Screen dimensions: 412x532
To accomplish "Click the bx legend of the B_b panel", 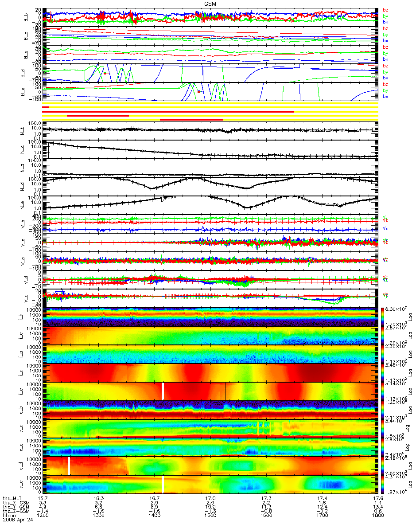I will pos(385,22).
